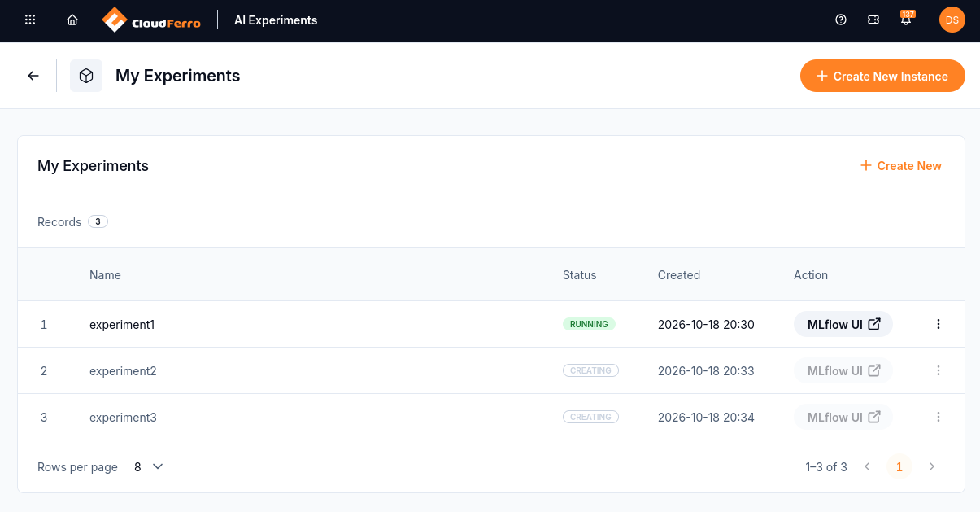Select the experiment3 name cell

(x=123, y=417)
